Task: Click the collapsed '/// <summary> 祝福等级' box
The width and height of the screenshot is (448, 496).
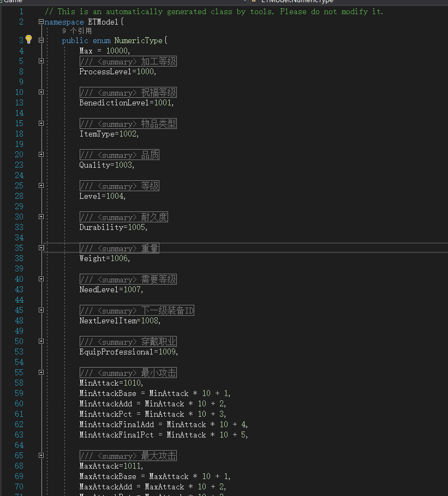Action: tap(128, 92)
